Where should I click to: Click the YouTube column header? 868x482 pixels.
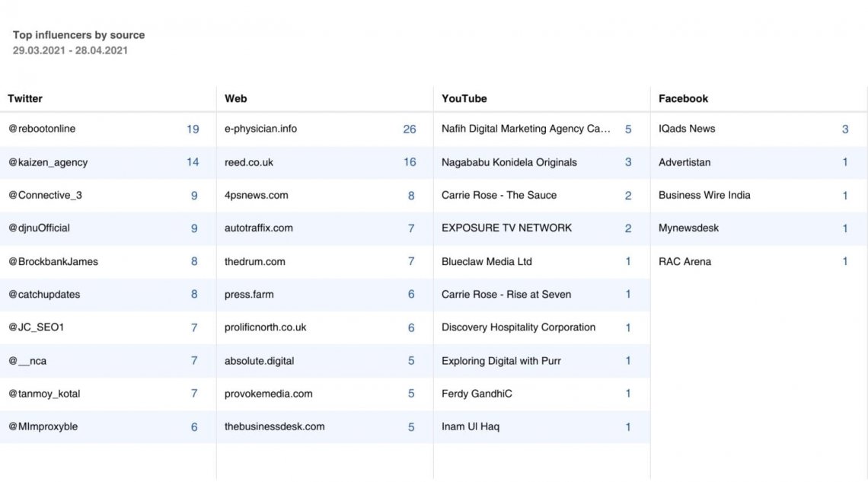[464, 98]
